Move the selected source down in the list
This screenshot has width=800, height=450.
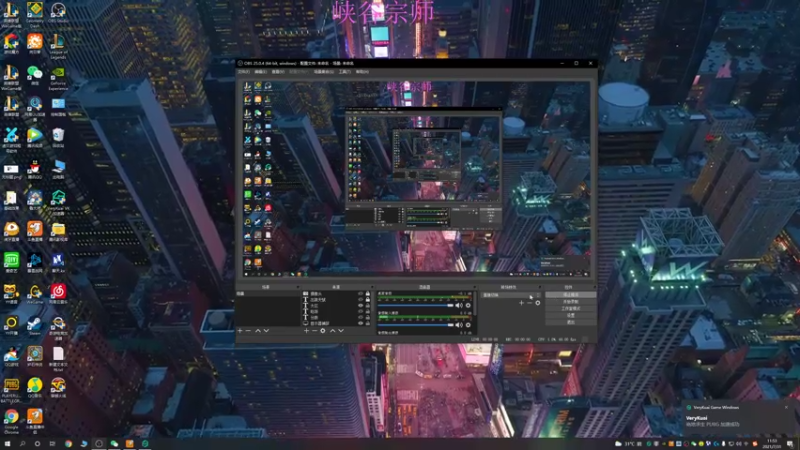pyautogui.click(x=341, y=331)
